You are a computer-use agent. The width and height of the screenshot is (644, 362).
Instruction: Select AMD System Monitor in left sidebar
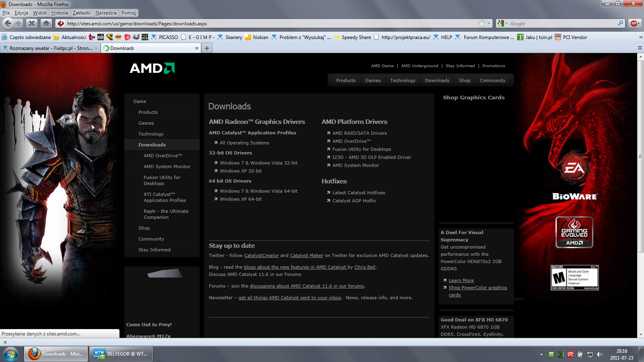tap(167, 167)
